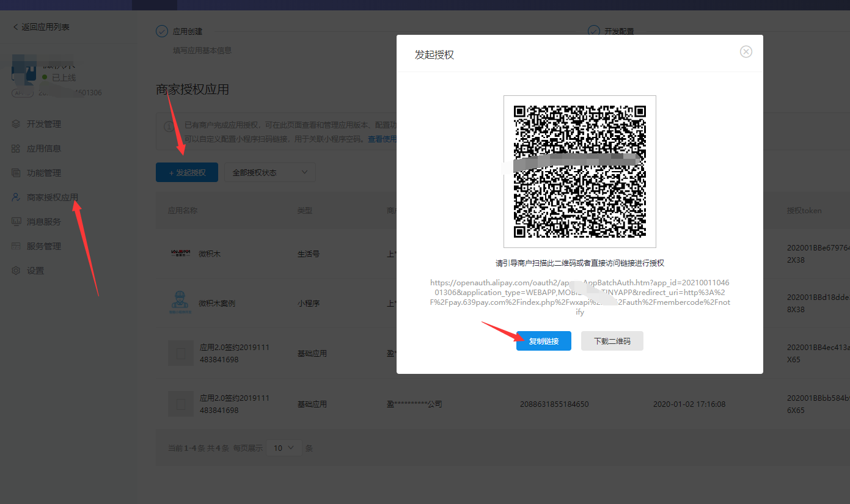Image resolution: width=850 pixels, height=504 pixels.
Task: Click the QR code image
Action: coord(579,172)
